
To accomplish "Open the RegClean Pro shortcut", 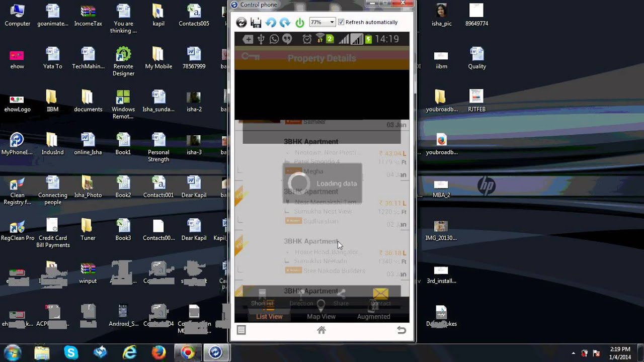I will [x=17, y=230].
